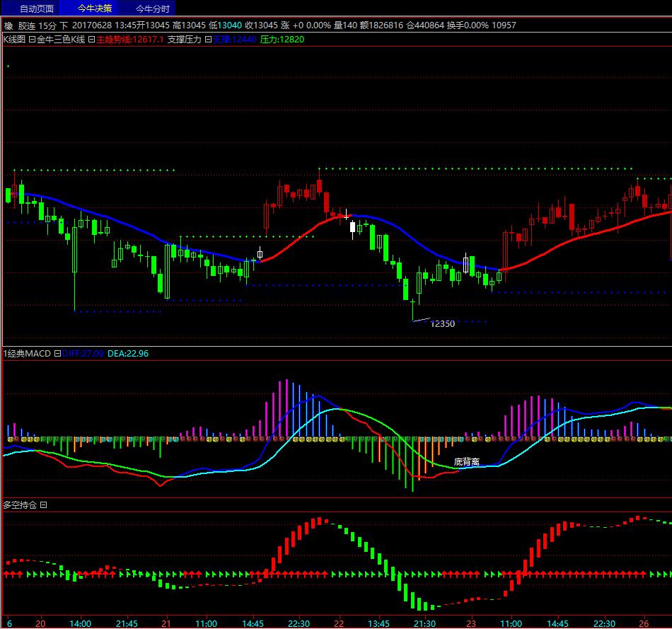672x629 pixels.
Task: Click the DEA:22.96 legend value
Action: [x=128, y=354]
